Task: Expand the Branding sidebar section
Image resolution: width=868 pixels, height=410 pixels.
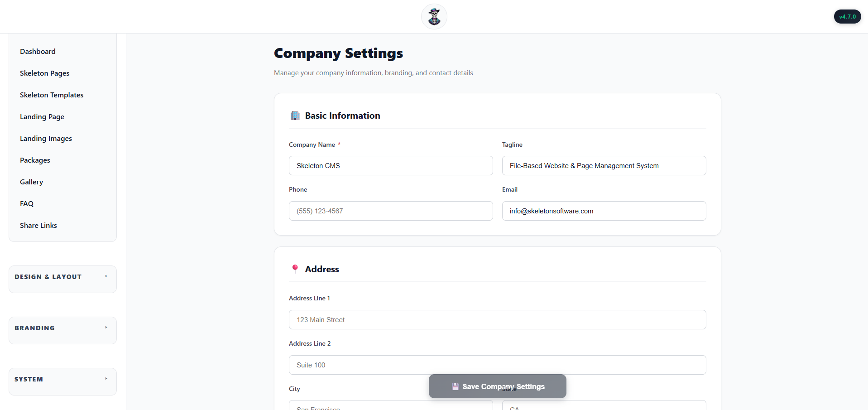Action: coord(62,328)
